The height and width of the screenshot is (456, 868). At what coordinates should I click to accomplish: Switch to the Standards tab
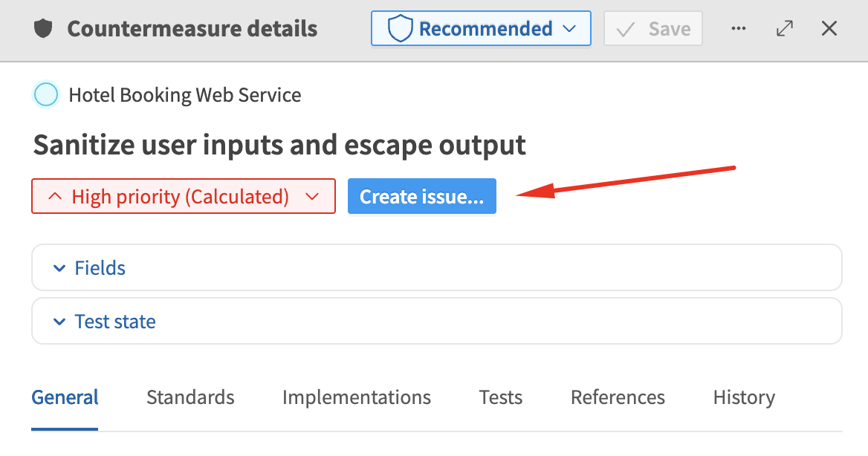pos(190,397)
